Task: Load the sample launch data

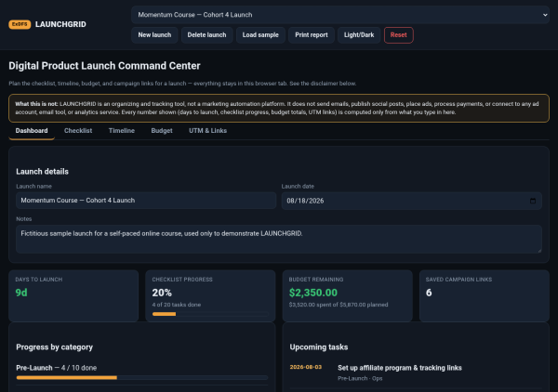Action: click(260, 35)
